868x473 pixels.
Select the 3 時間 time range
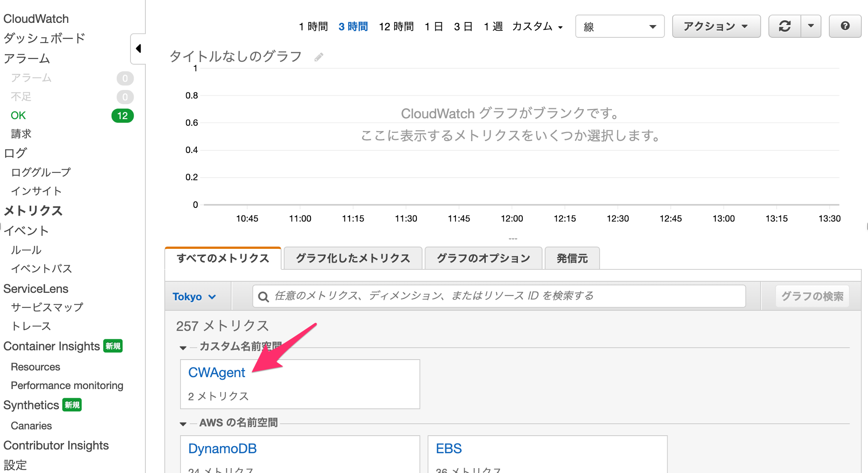point(353,27)
